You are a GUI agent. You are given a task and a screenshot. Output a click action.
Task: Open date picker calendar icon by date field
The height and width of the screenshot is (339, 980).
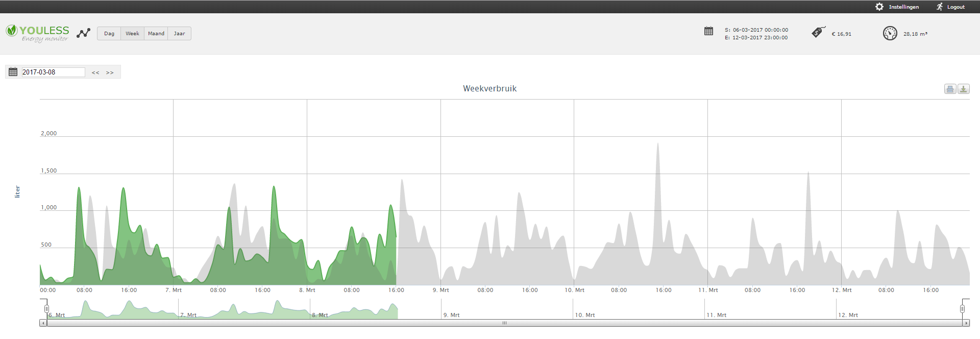pos(13,72)
